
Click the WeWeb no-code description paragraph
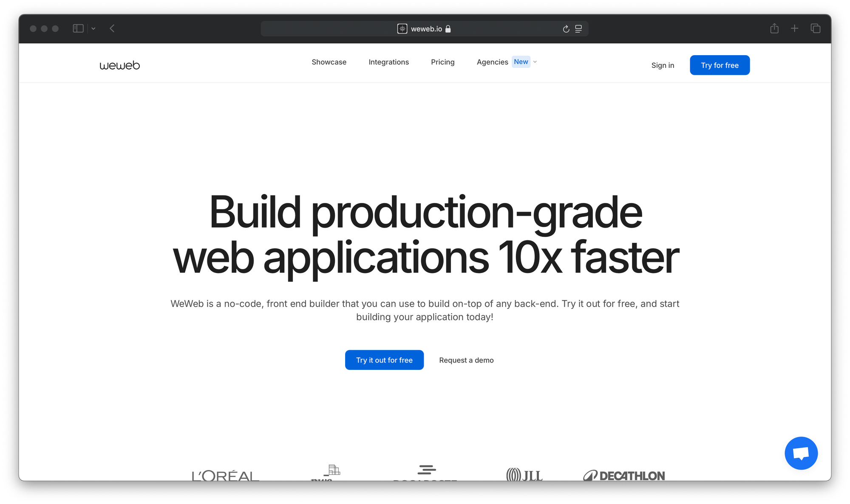coord(425,310)
